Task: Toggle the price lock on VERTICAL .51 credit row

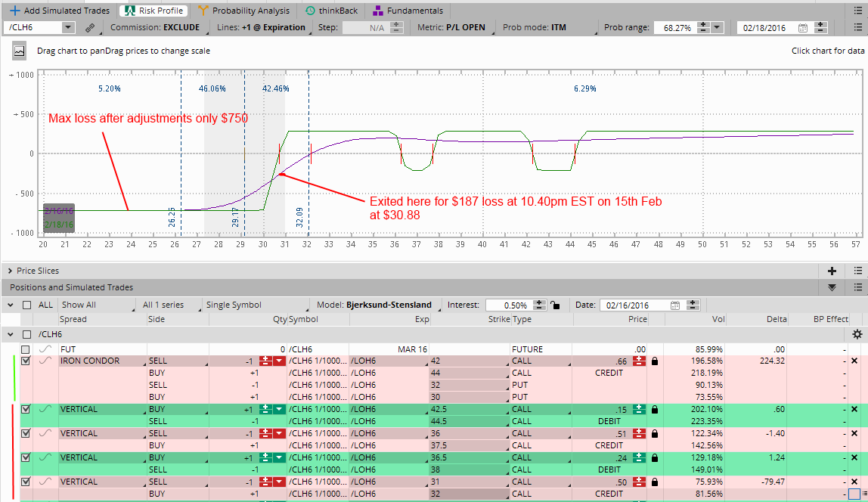Action: (x=655, y=434)
